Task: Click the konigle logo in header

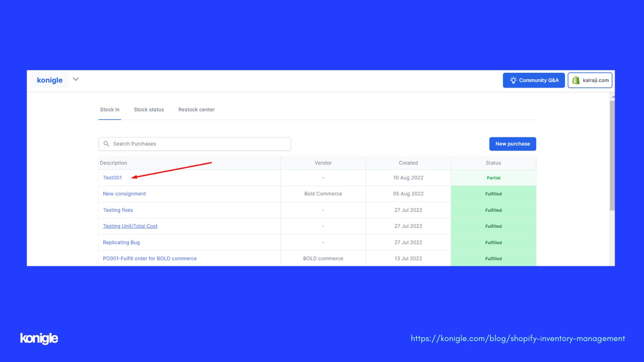Action: 50,80
